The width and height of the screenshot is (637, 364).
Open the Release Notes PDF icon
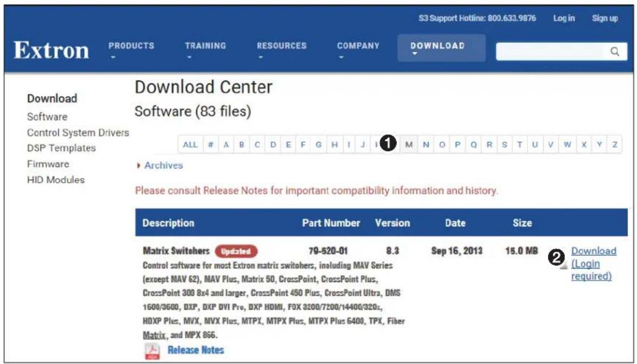point(153,351)
